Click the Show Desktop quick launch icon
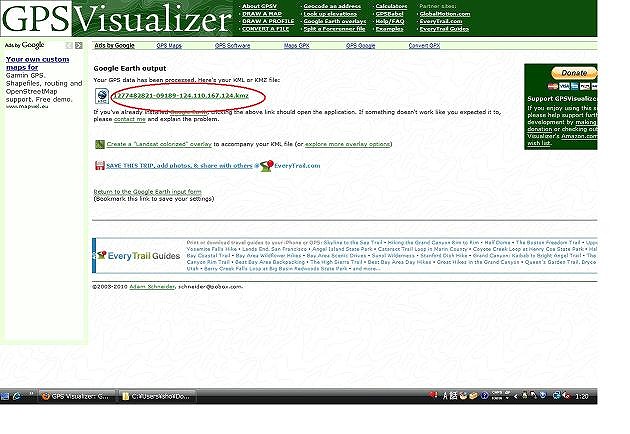Screen dimensions: 630x434 click(5, 396)
